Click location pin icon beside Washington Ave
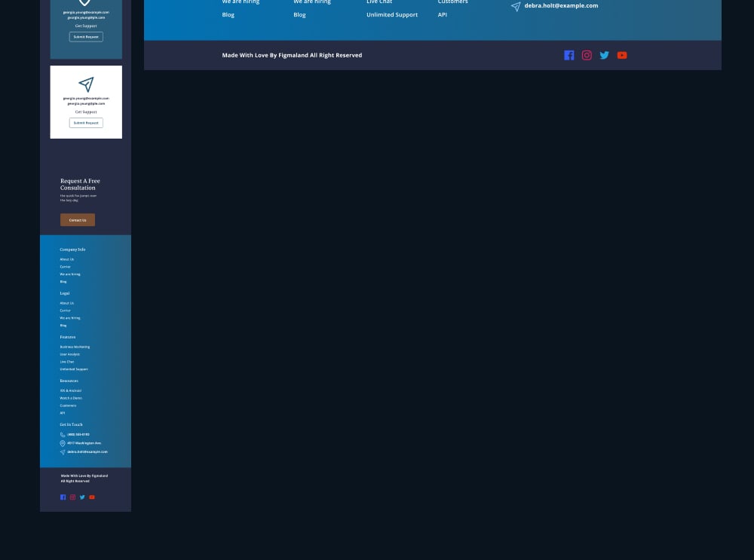 (63, 443)
